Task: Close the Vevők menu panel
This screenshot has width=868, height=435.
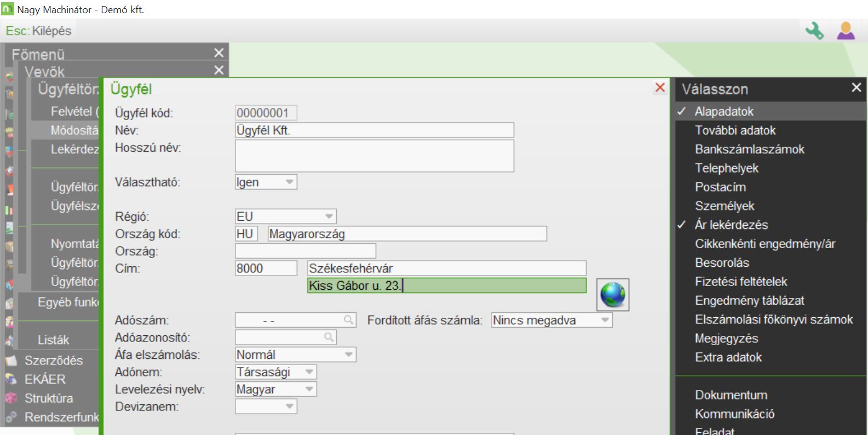Action: (219, 71)
